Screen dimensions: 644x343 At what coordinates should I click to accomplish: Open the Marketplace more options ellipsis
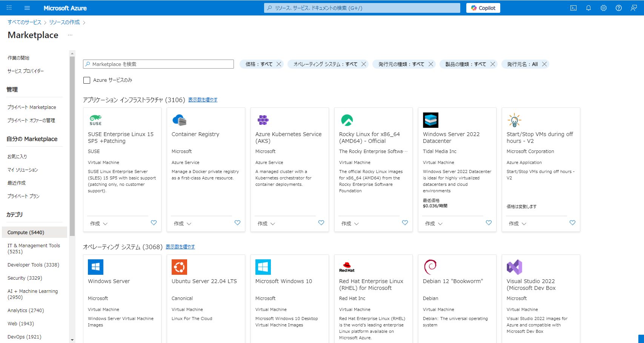[70, 35]
